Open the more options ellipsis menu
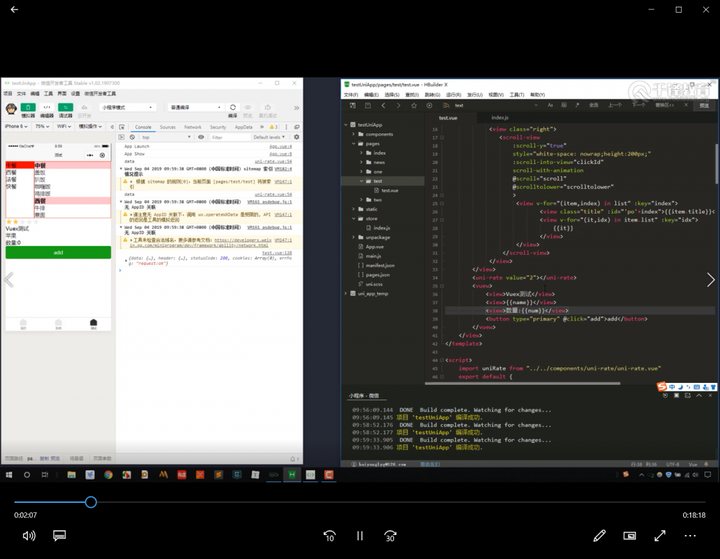Viewport: 720px width, 559px height. pos(690,536)
